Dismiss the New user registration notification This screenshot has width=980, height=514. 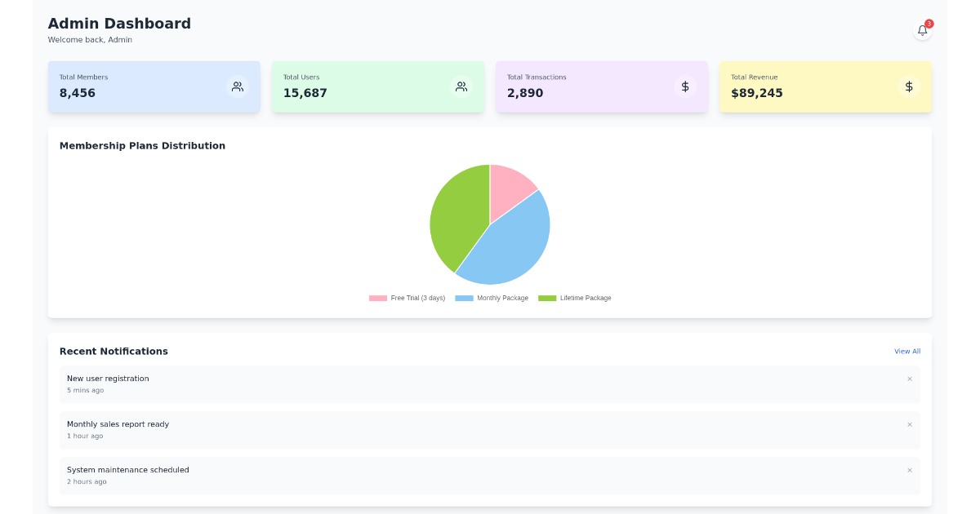(x=910, y=379)
